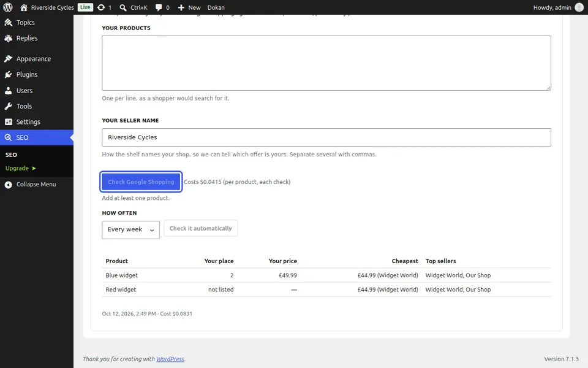Select the Red widget product cell
The image size is (588, 368).
click(121, 289)
